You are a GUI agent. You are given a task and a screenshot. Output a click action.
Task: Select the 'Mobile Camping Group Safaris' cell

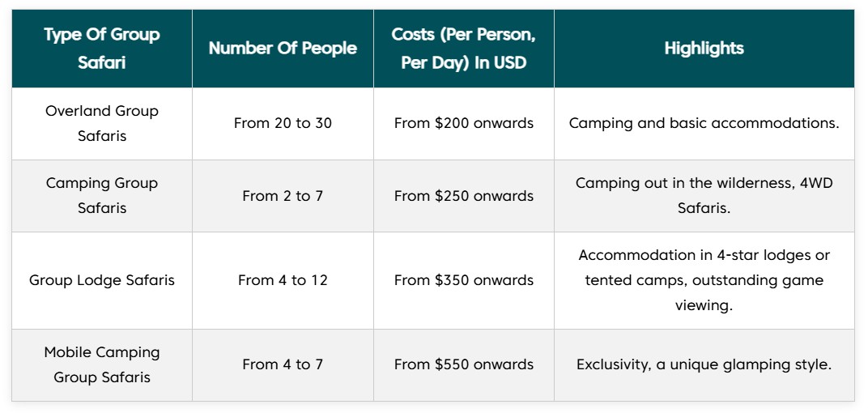click(x=102, y=365)
